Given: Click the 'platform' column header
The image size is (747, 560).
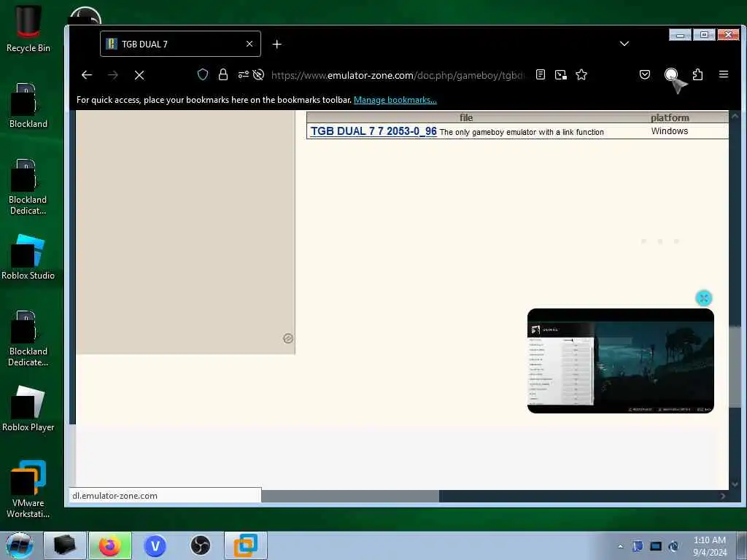Looking at the screenshot, I should 670,117.
